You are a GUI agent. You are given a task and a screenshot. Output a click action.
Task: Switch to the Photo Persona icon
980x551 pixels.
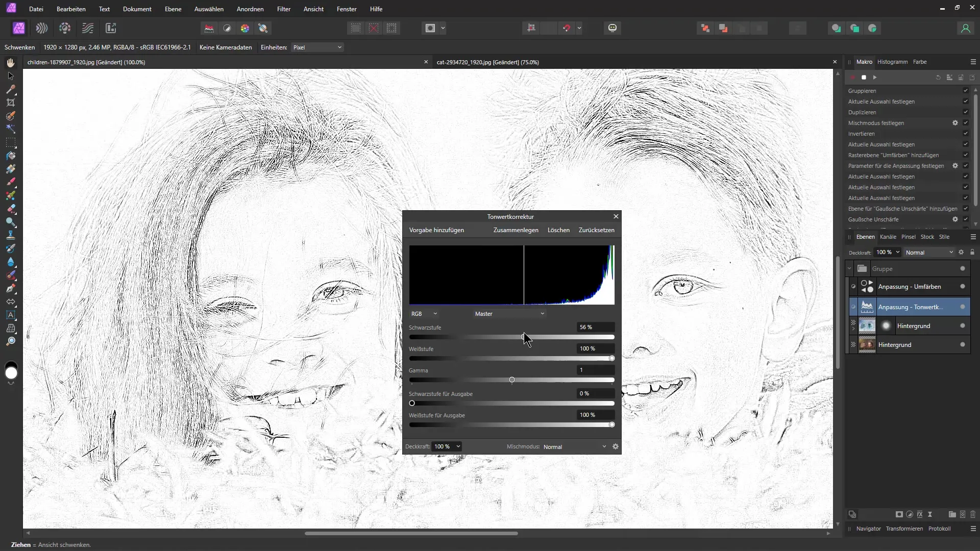(19, 28)
